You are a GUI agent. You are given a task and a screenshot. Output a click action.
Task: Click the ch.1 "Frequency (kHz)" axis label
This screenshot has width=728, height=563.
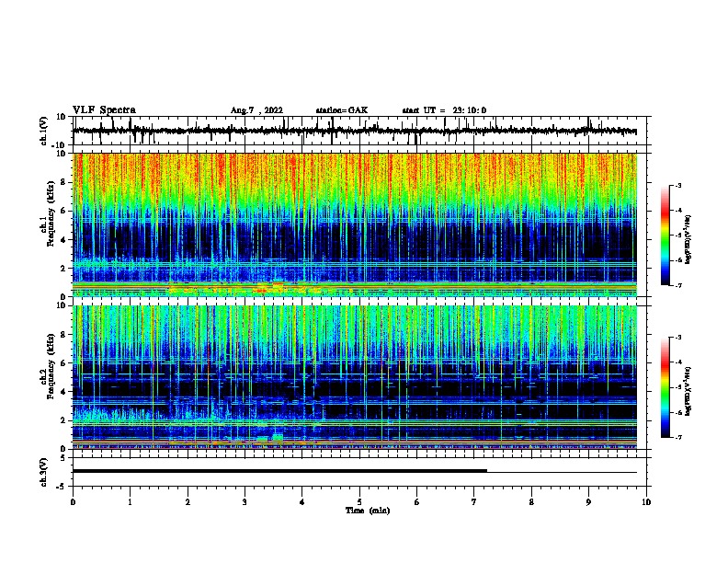coord(51,213)
